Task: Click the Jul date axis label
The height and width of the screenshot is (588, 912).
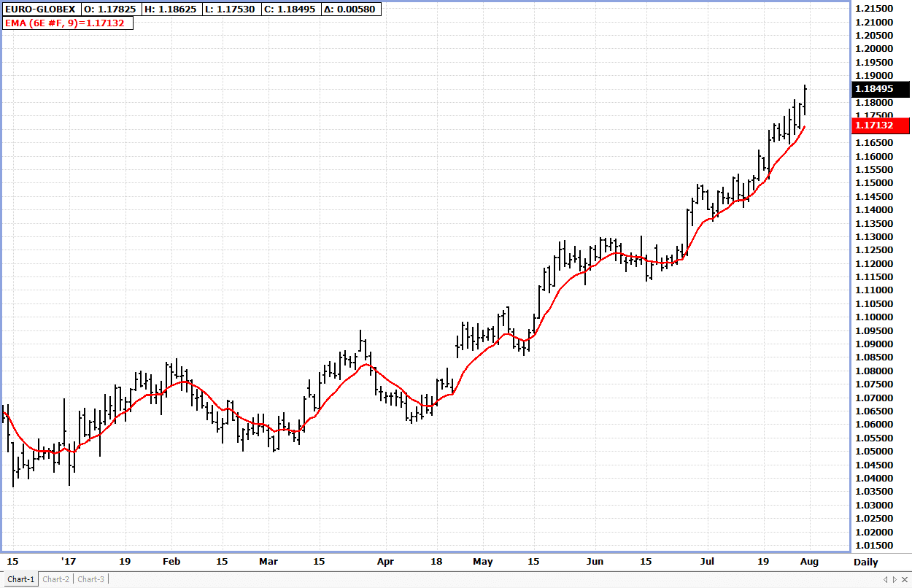Action: (x=707, y=562)
